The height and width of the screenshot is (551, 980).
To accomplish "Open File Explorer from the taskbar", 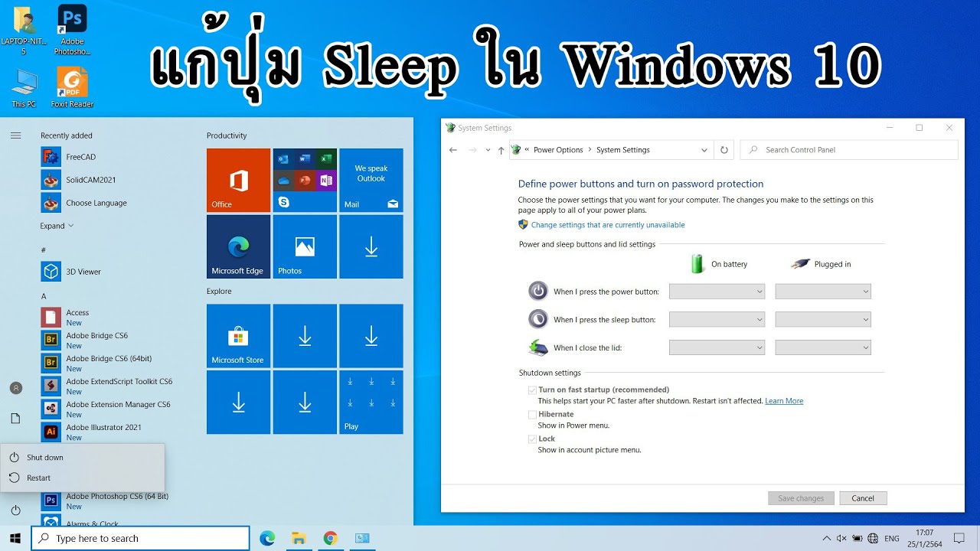I will tap(299, 539).
